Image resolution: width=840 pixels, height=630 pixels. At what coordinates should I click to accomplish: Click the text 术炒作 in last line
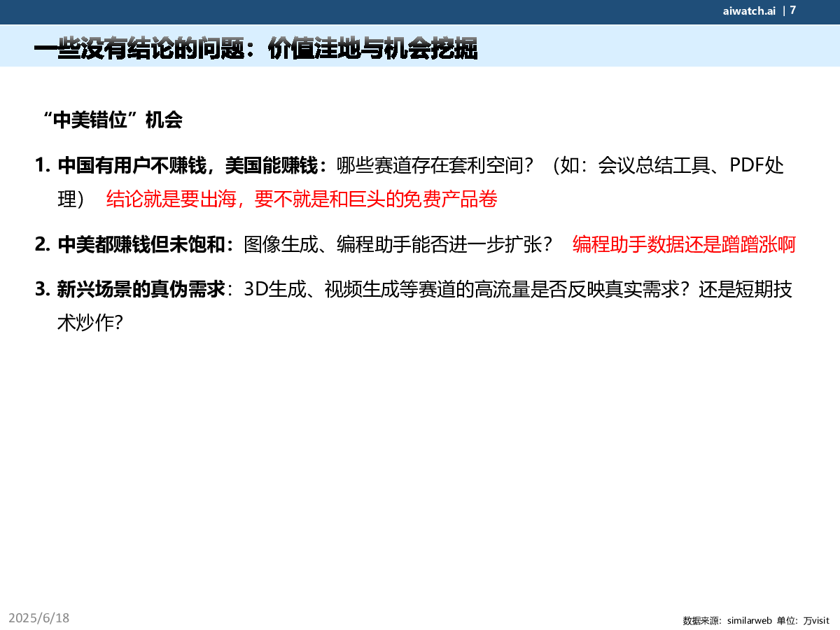(x=84, y=323)
